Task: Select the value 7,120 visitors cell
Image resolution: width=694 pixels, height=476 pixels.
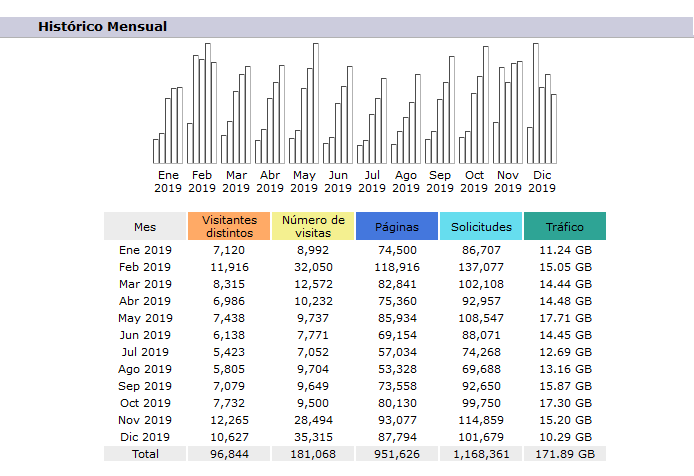Action: (229, 250)
